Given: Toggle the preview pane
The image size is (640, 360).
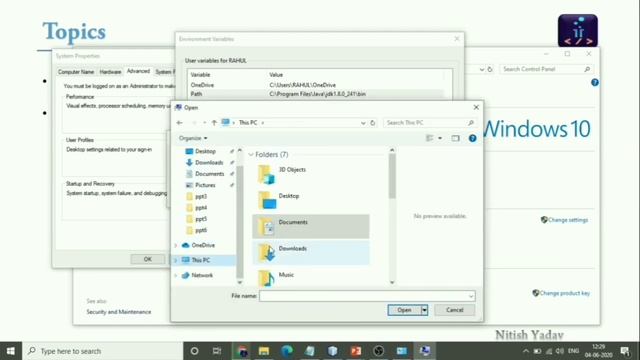Looking at the screenshot, I should tap(455, 138).
